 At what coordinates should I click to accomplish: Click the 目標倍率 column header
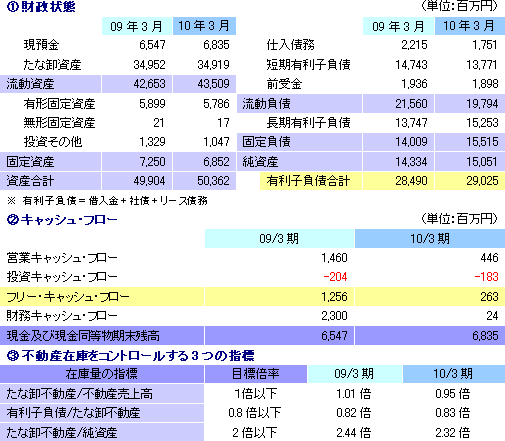point(255,374)
